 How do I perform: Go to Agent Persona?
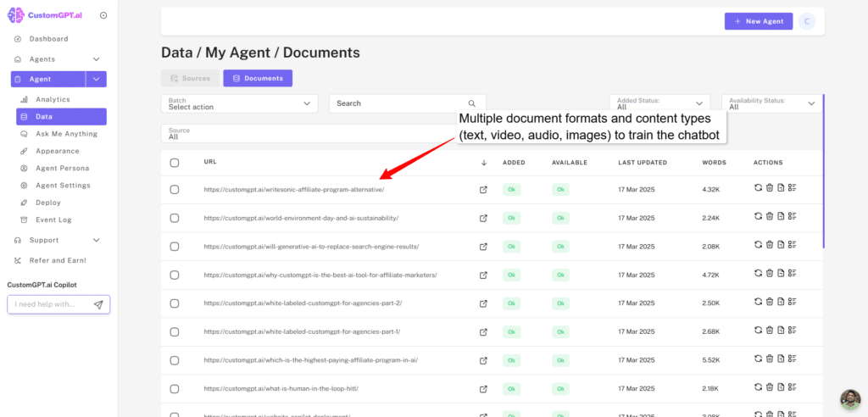[x=62, y=169]
